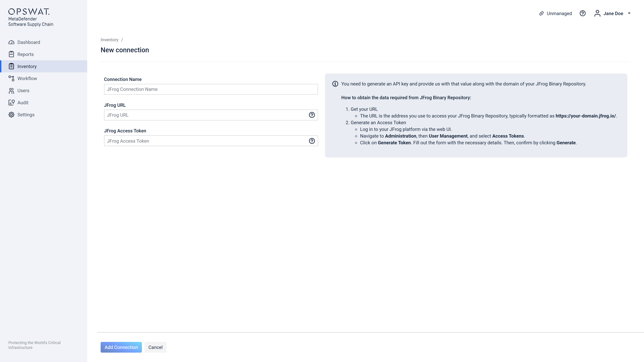Click the Audit icon in sidebar
Viewport: 644px width, 362px height.
pos(11,102)
